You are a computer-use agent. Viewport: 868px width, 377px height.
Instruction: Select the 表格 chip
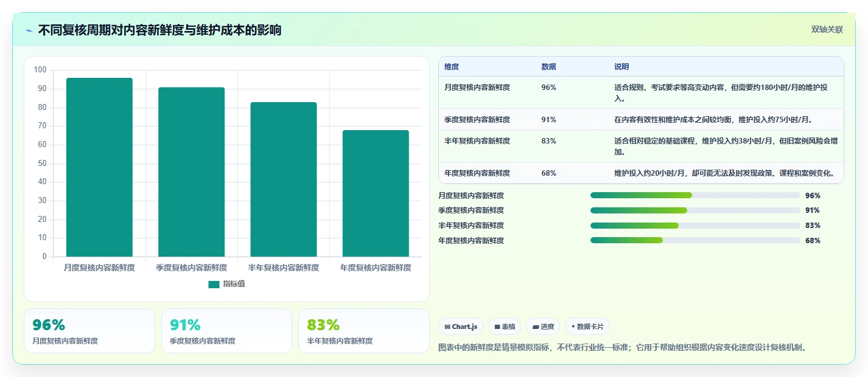505,327
